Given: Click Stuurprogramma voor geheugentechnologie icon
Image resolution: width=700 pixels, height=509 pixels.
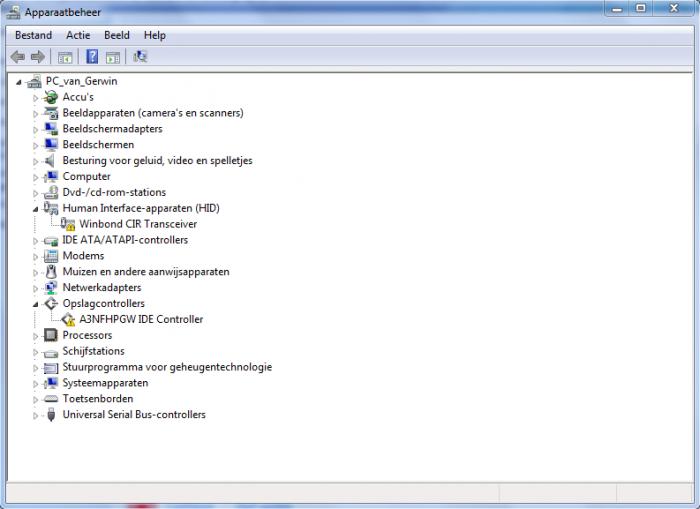Looking at the screenshot, I should click(x=51, y=368).
